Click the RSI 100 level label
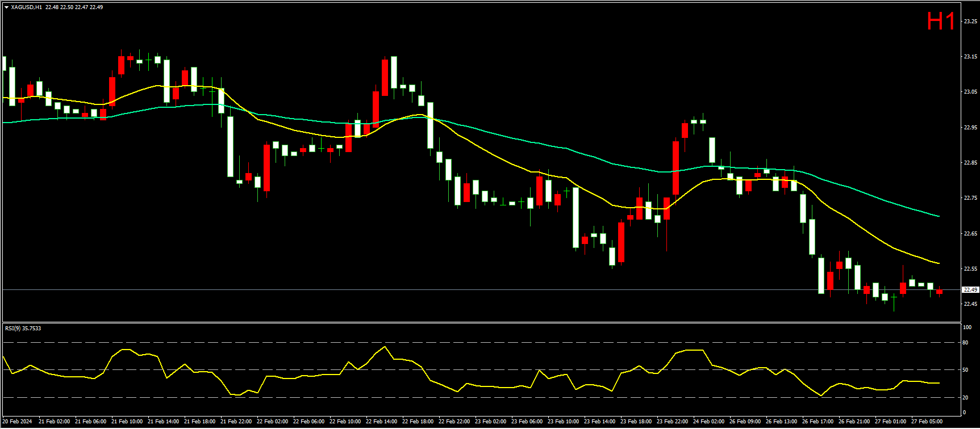The image size is (980, 429). 967,327
